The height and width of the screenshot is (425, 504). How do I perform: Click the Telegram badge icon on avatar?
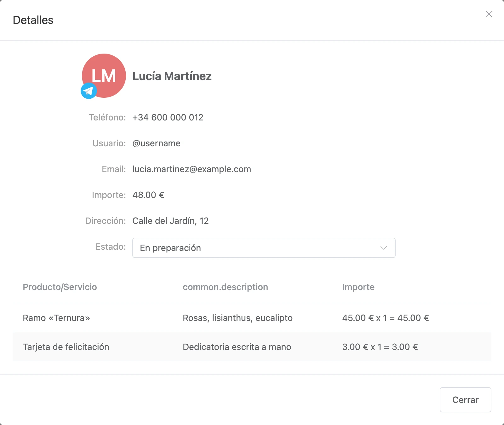point(89,91)
